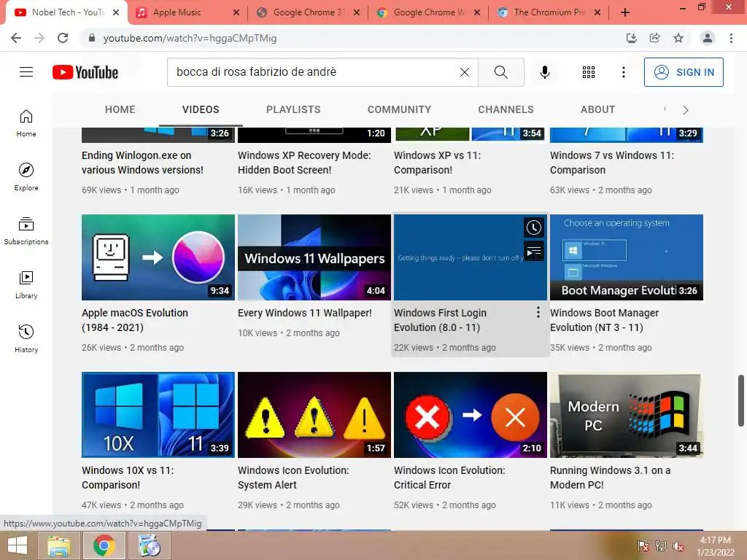The height and width of the screenshot is (560, 747).
Task: Click the install app icon in address bar
Action: [632, 38]
